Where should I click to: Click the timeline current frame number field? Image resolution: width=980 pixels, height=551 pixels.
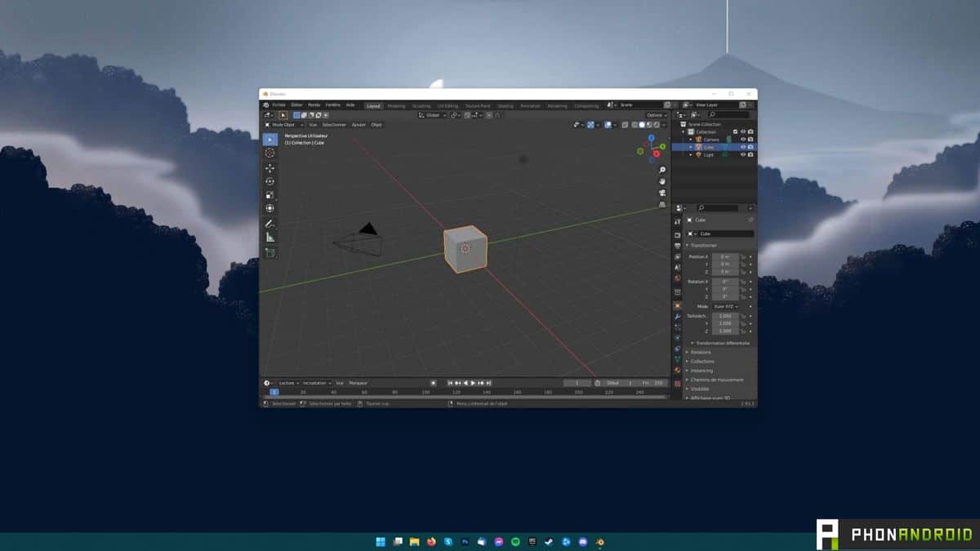coord(577,383)
